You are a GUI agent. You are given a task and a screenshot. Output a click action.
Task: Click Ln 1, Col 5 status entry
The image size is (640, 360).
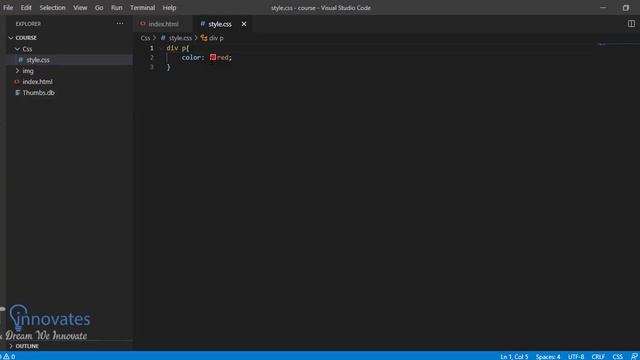514,356
